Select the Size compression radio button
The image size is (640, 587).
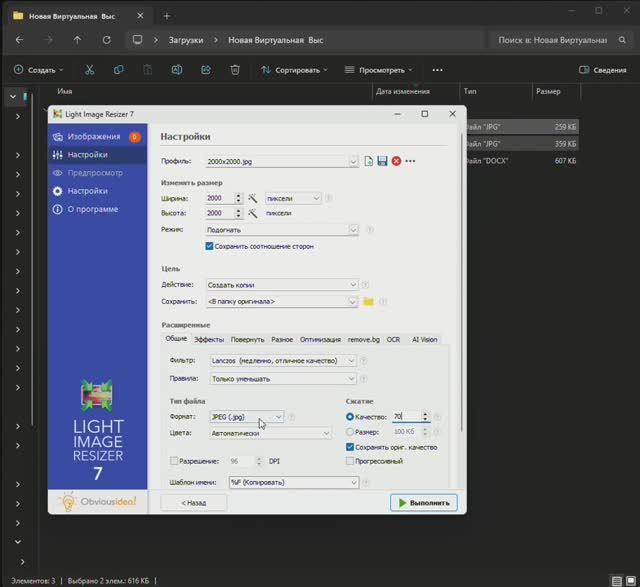350,432
